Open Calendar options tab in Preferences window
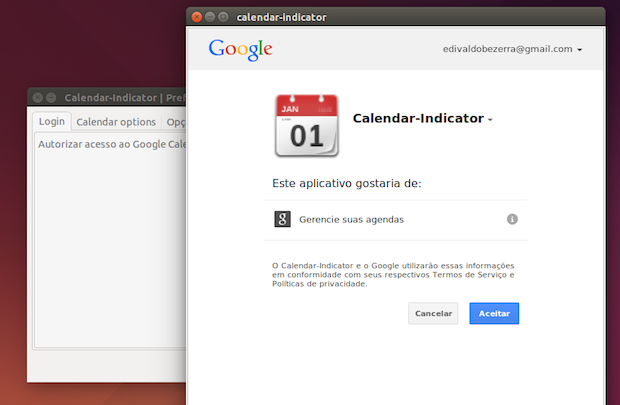The width and height of the screenshot is (620, 405). (116, 122)
